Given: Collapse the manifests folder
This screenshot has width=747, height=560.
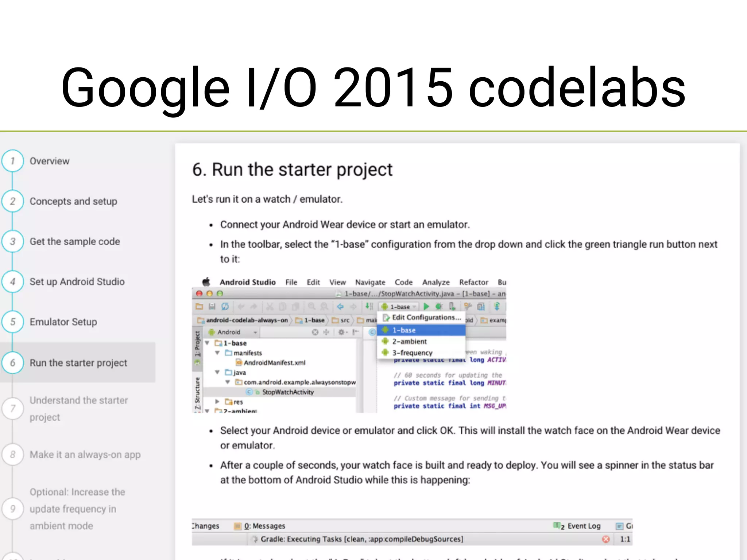Looking at the screenshot, I should coord(217,353).
